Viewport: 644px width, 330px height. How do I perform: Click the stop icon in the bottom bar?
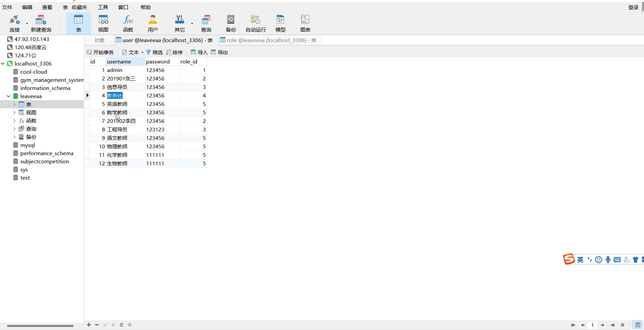130,325
